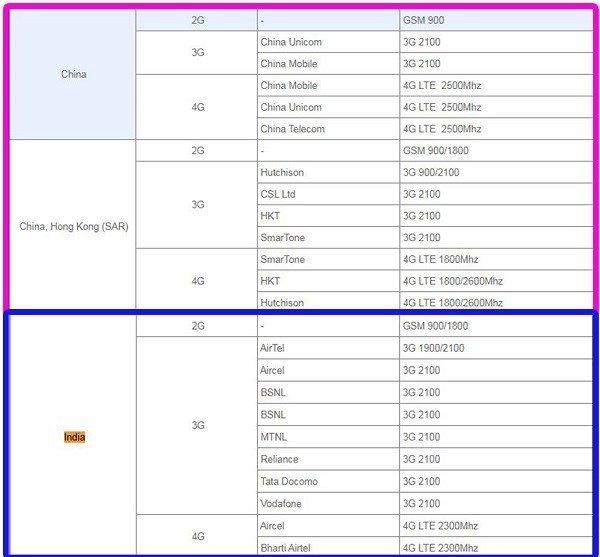The image size is (600, 557).
Task: Select the 4G LTE 1800Mhz cell
Action: pyautogui.click(x=496, y=259)
